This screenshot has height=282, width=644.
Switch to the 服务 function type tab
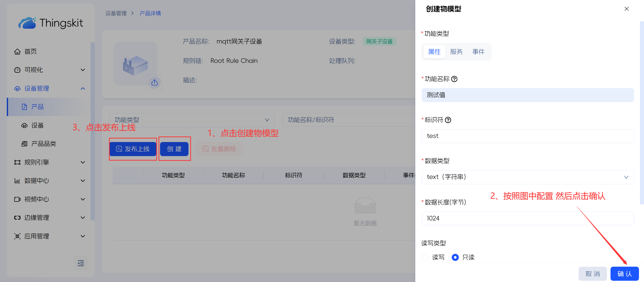(x=456, y=52)
